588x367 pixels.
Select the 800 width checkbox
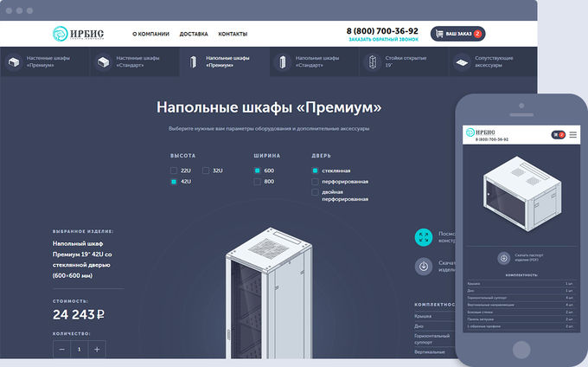(257, 182)
